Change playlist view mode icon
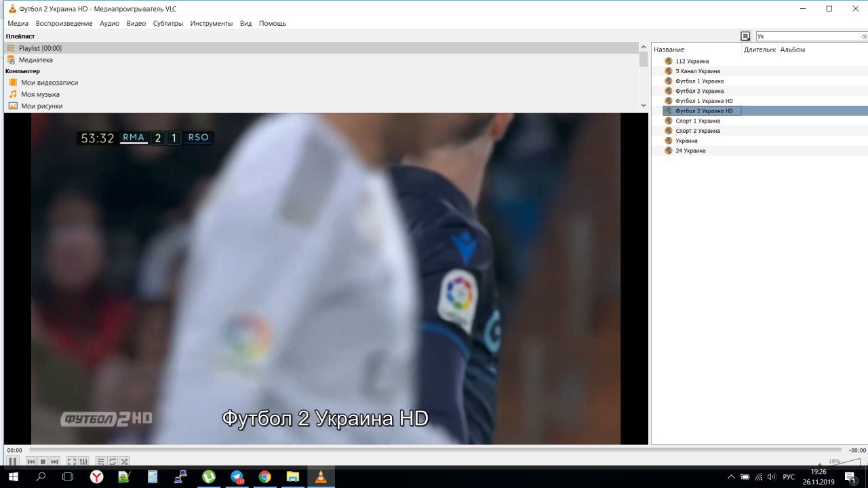Screen dimensions: 868x488 click(x=745, y=37)
